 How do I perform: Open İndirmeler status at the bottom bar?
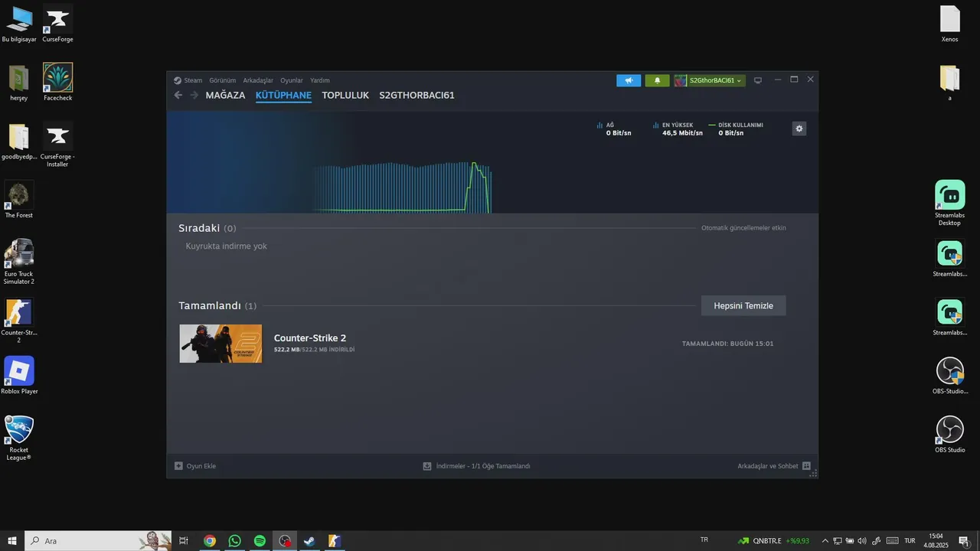[x=476, y=466]
